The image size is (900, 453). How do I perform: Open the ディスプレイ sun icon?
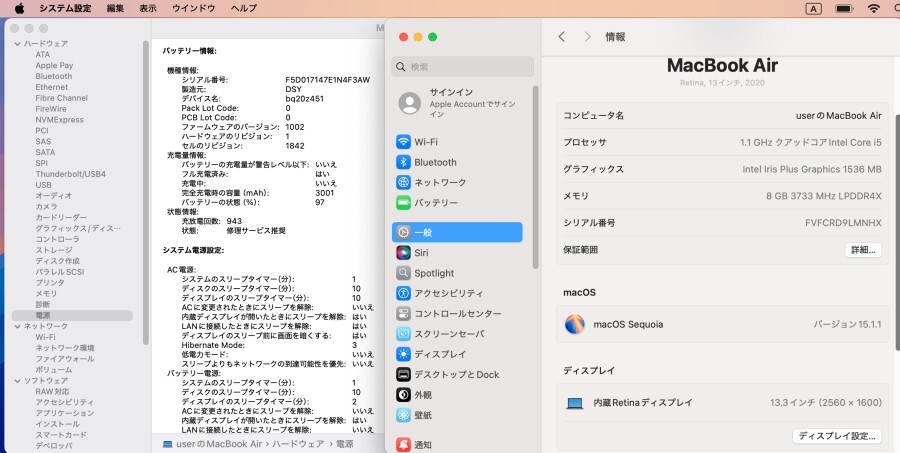(404, 354)
